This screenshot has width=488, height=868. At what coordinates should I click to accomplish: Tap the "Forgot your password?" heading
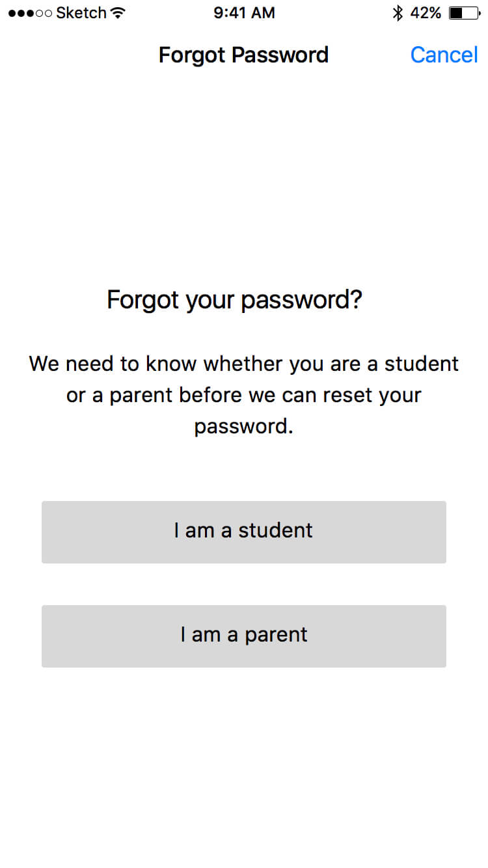coord(234,301)
